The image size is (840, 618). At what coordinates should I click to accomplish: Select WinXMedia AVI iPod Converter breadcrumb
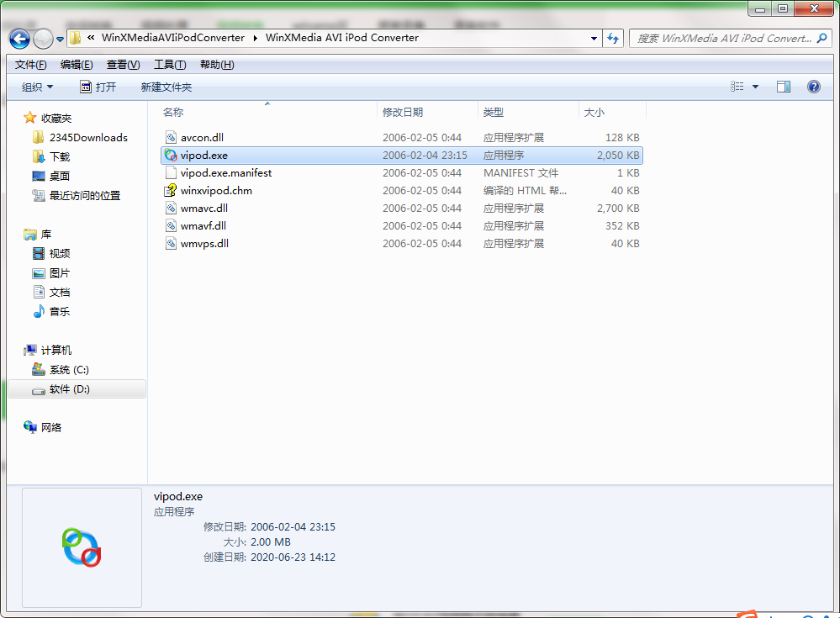coord(341,38)
